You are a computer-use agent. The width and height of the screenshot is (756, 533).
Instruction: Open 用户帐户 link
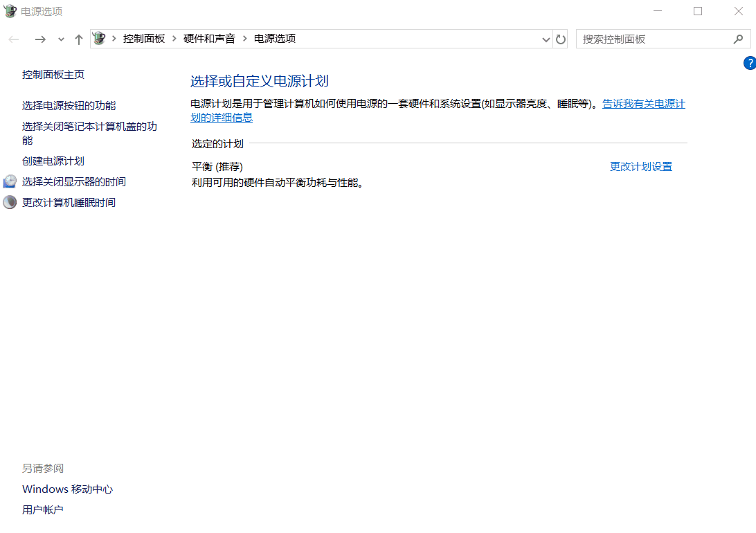tap(43, 510)
